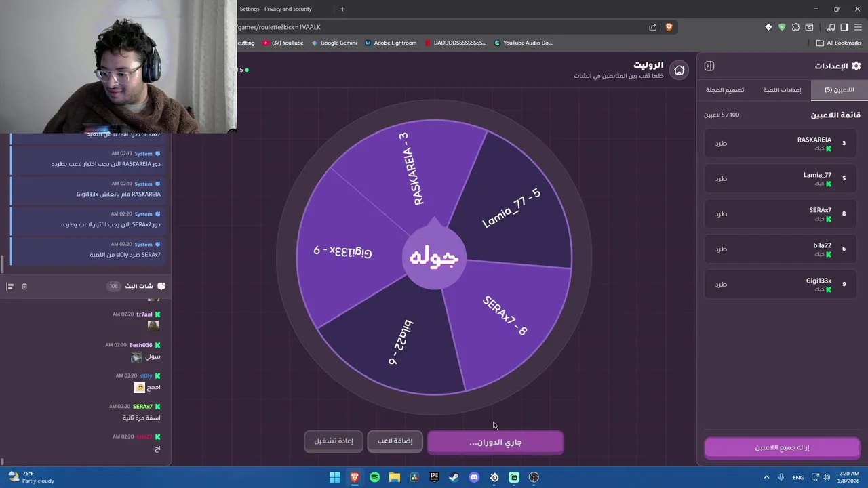
Task: Open Spotify from the taskbar
Action: (x=374, y=477)
